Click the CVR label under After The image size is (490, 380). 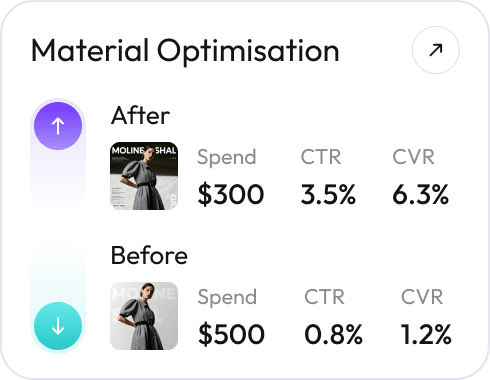(x=413, y=157)
